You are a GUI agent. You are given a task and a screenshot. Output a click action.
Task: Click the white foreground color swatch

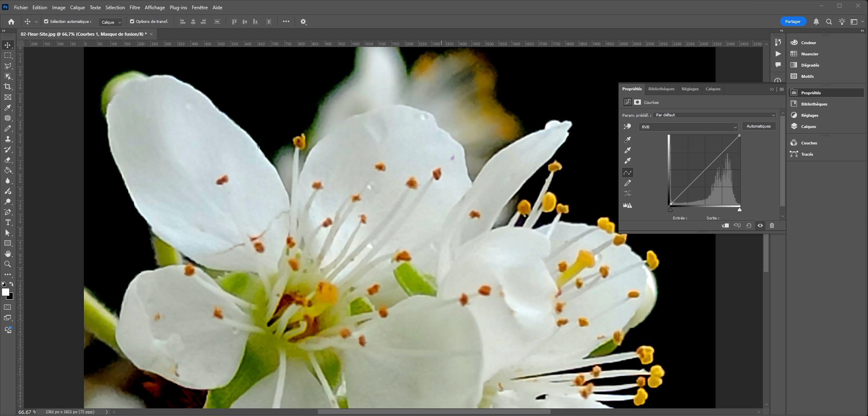click(5, 292)
